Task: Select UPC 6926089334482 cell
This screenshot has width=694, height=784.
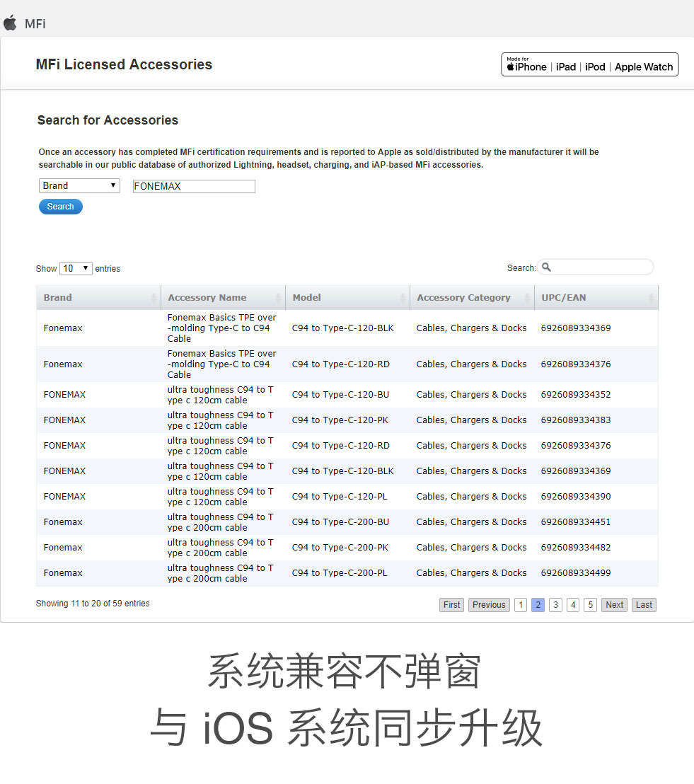Action: [576, 548]
